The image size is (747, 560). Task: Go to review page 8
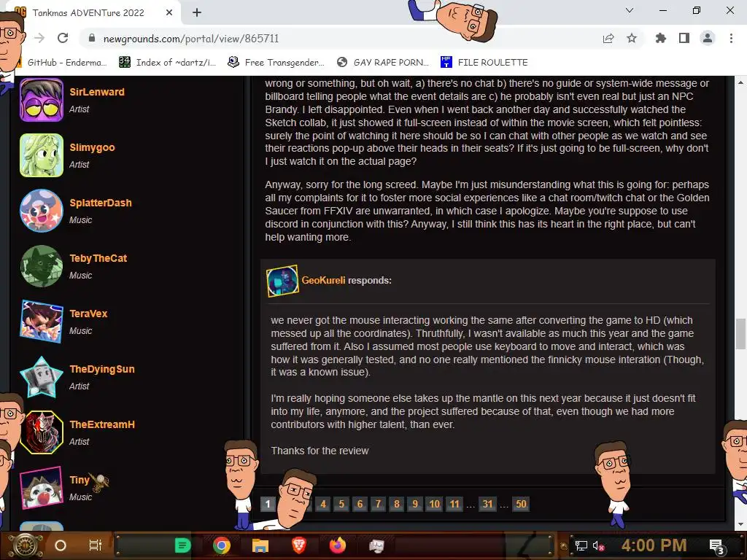click(397, 504)
